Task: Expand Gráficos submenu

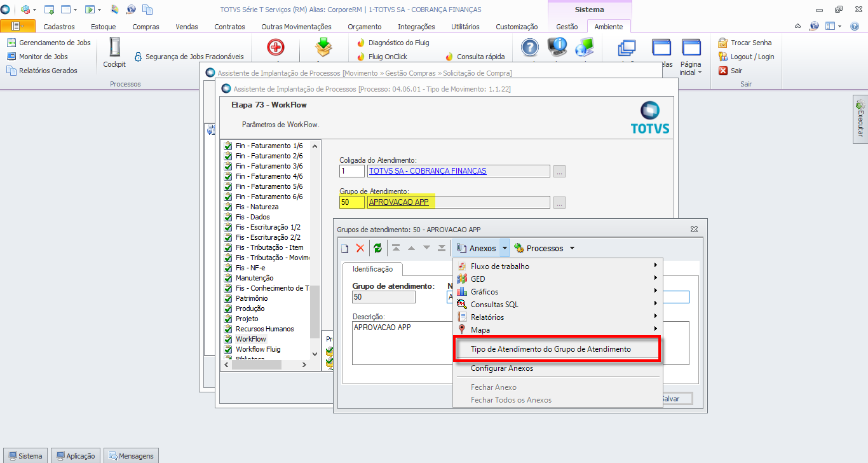Action: click(x=557, y=291)
